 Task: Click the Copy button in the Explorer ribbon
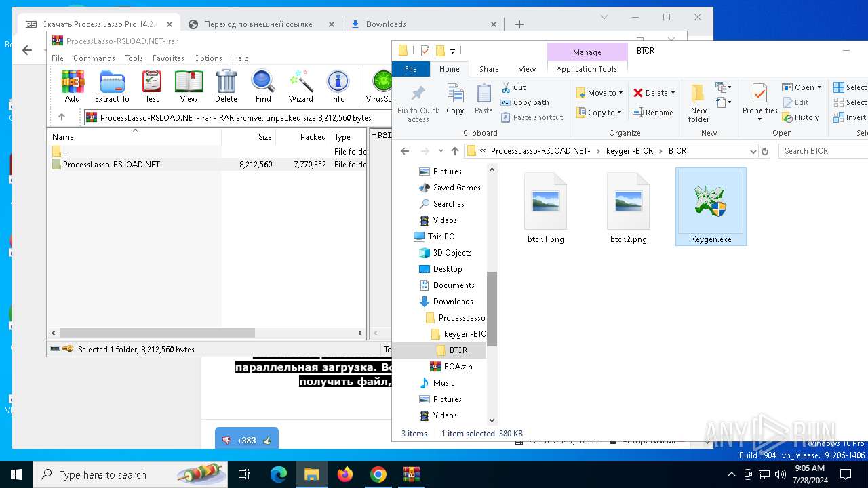pyautogui.click(x=455, y=99)
